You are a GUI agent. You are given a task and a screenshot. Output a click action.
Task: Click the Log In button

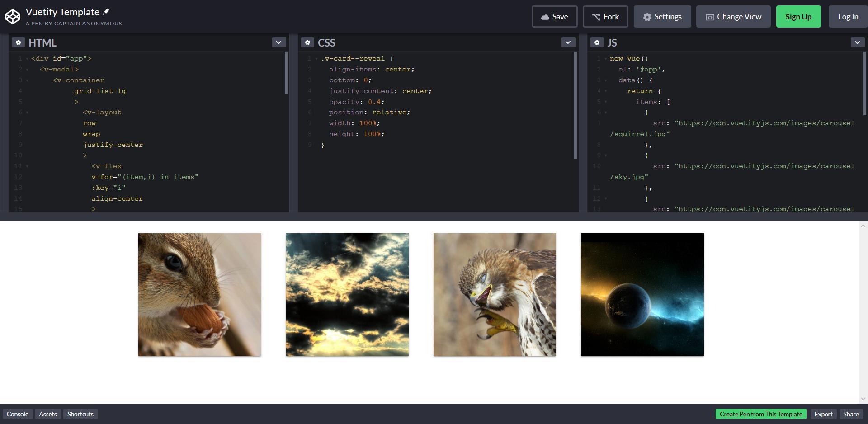[848, 16]
